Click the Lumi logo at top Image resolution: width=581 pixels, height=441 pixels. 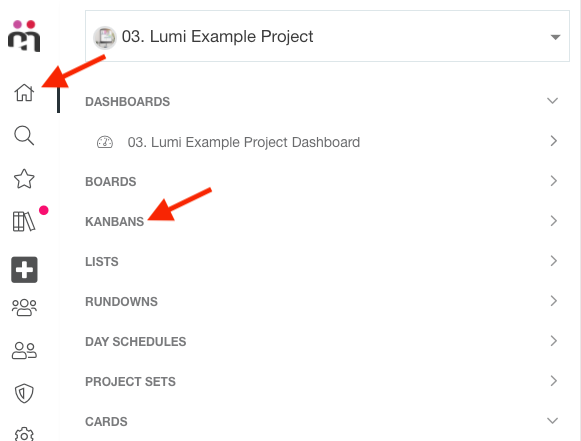tap(24, 36)
